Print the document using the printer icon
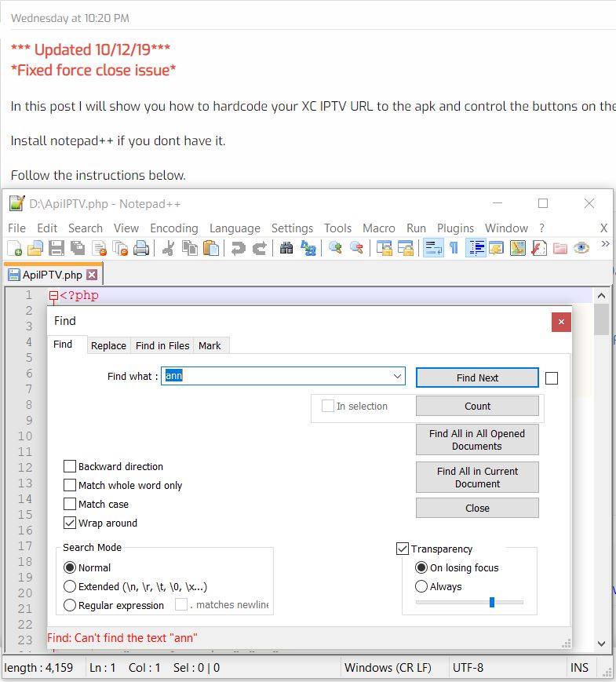 coord(141,248)
